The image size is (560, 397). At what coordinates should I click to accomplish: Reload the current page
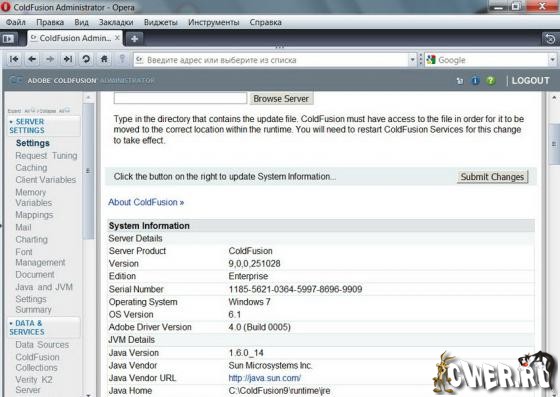86,59
